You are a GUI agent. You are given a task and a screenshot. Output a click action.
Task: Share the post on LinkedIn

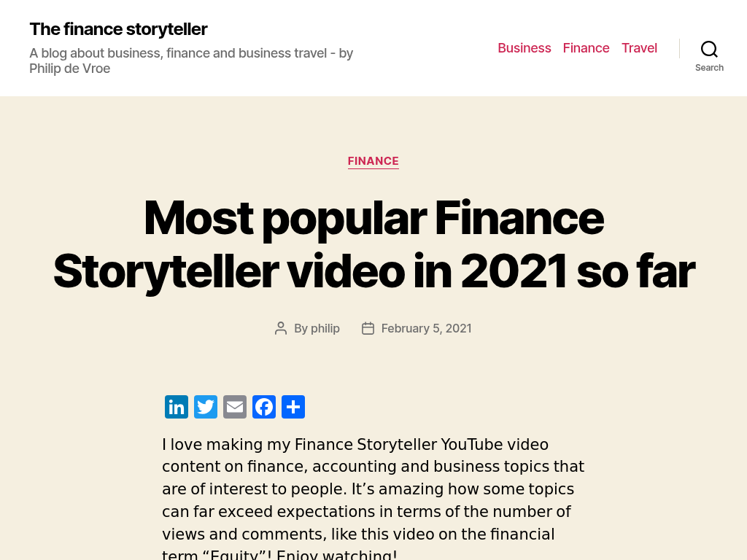click(x=177, y=407)
